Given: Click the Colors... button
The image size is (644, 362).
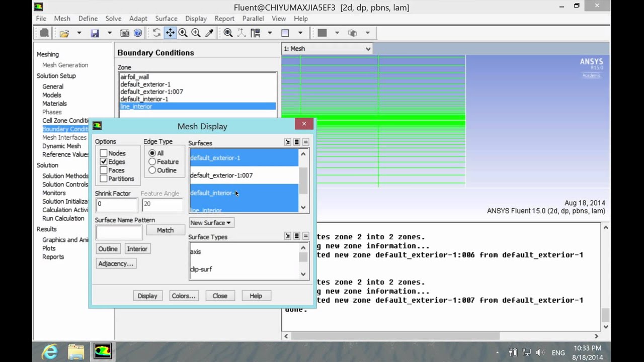Looking at the screenshot, I should coord(184,296).
